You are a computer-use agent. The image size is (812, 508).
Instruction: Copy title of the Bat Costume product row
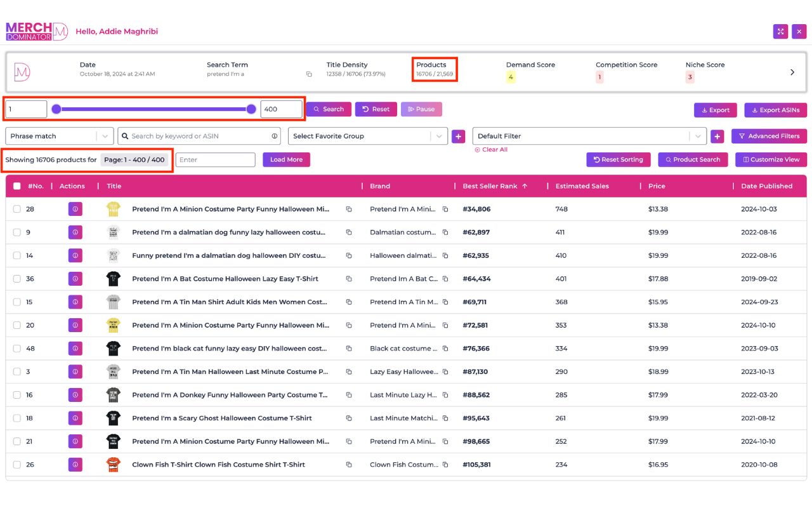(348, 279)
